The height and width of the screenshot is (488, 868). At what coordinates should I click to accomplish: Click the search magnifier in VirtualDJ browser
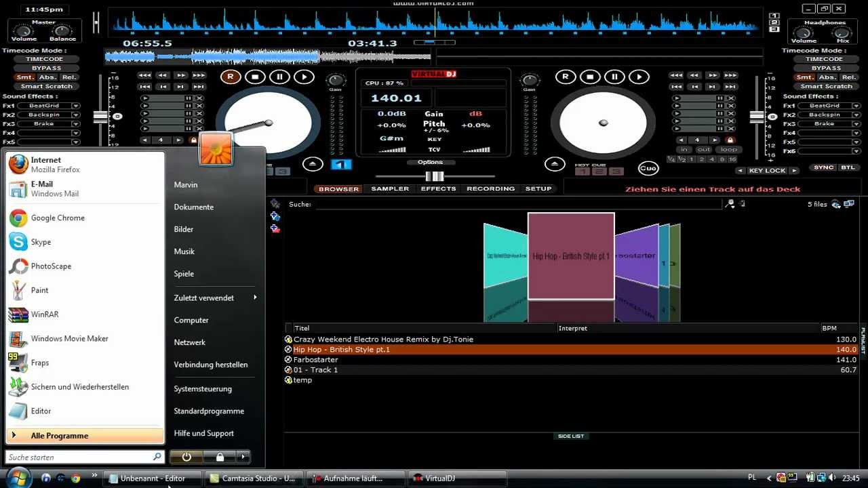(x=730, y=204)
